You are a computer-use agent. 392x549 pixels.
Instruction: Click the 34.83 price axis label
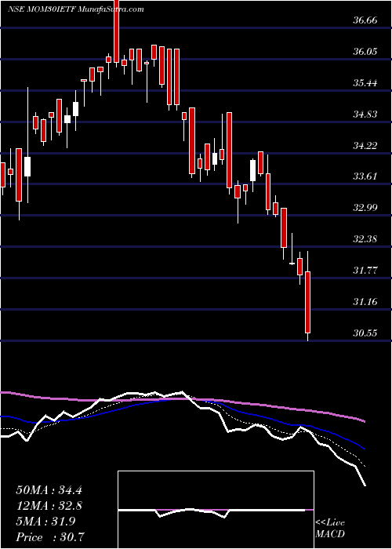pyautogui.click(x=365, y=115)
